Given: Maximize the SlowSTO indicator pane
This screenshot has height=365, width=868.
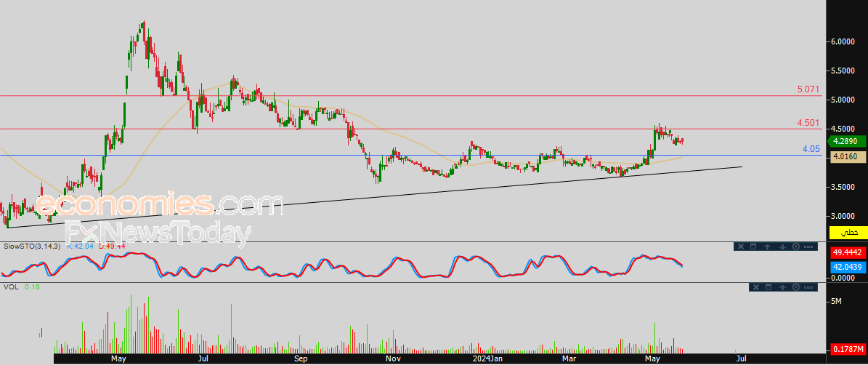Looking at the screenshot, I should [x=753, y=246].
